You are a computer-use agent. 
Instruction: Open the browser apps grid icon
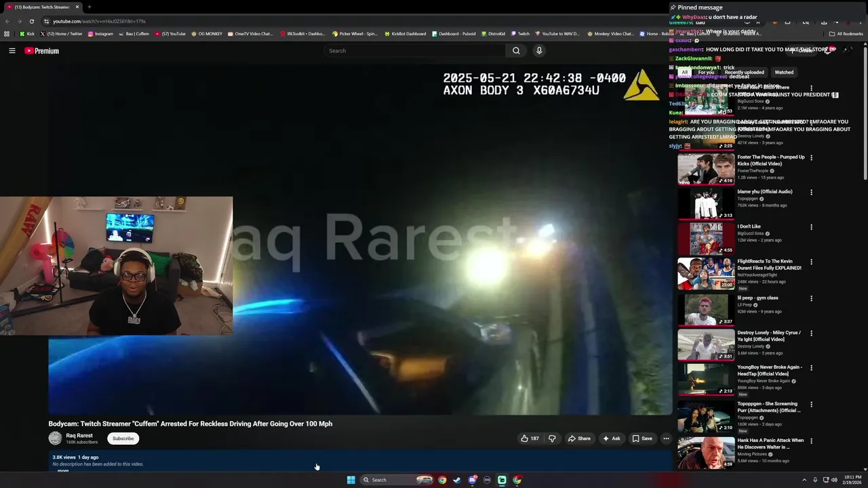(7, 33)
